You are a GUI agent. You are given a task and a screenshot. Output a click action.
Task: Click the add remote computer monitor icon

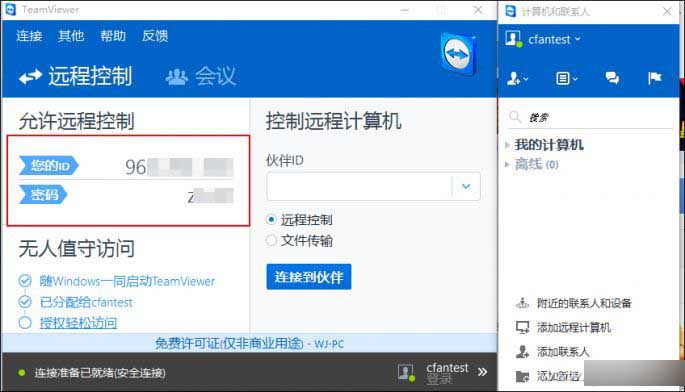522,327
